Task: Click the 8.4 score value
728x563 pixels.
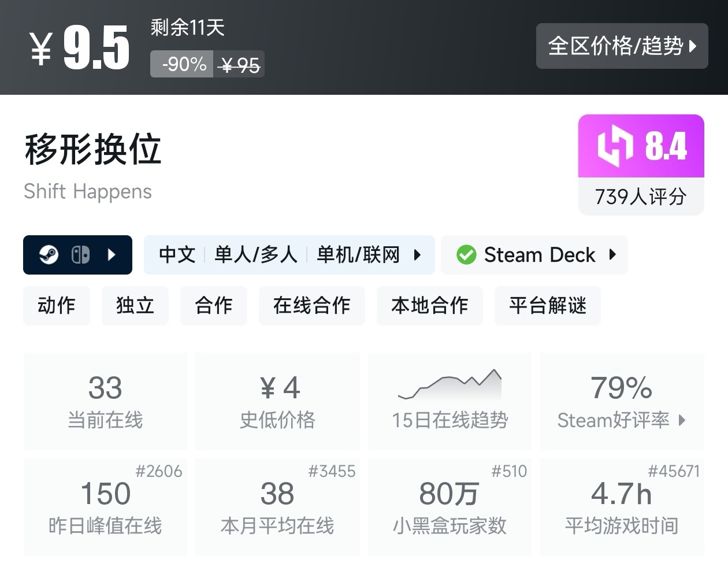Action: point(666,146)
